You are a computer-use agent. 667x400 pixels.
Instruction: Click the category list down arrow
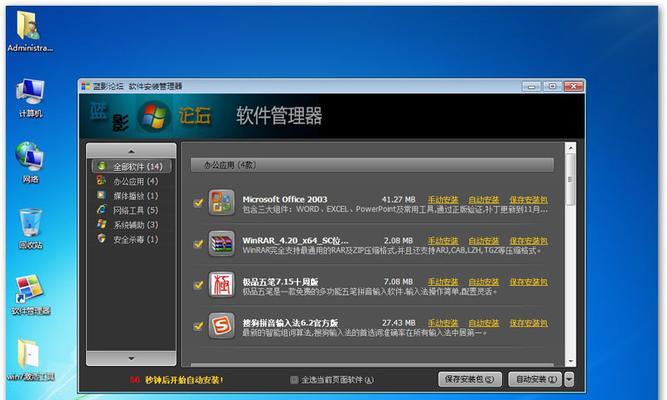click(131, 358)
